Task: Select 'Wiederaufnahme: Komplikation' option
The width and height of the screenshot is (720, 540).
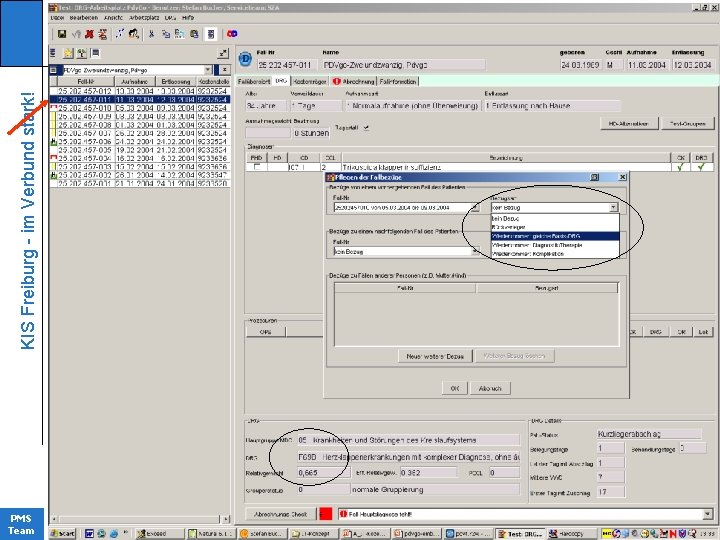Action: coord(555,253)
